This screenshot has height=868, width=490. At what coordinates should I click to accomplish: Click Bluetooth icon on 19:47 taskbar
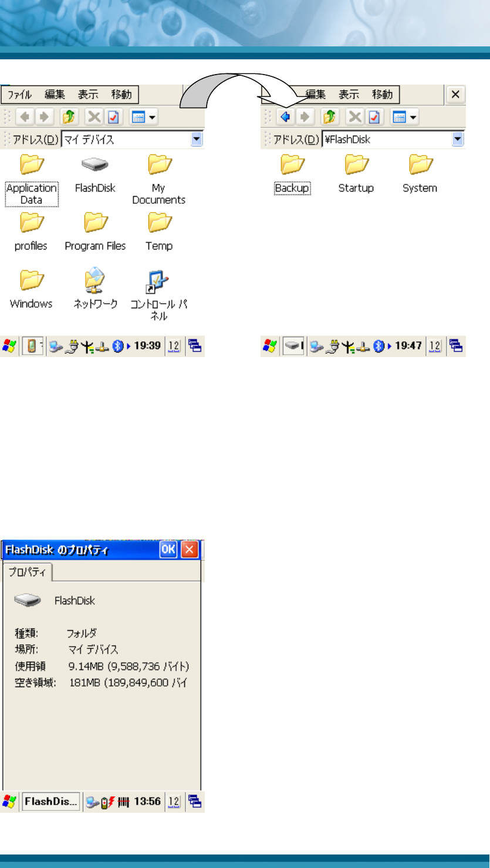tap(379, 346)
